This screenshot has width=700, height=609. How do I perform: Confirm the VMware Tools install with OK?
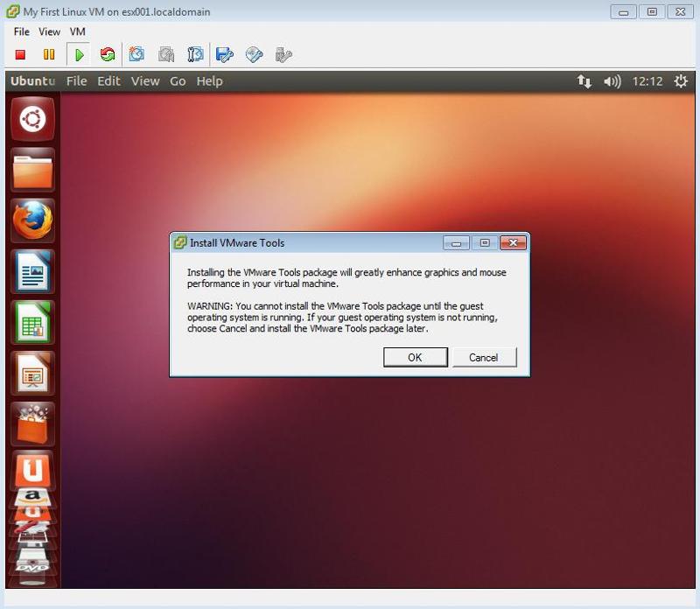415,357
